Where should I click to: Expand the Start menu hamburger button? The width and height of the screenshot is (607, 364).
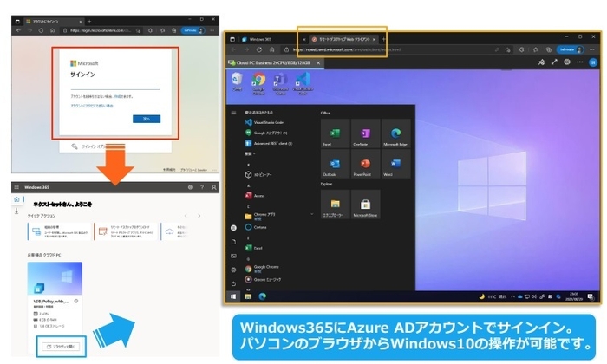(233, 113)
